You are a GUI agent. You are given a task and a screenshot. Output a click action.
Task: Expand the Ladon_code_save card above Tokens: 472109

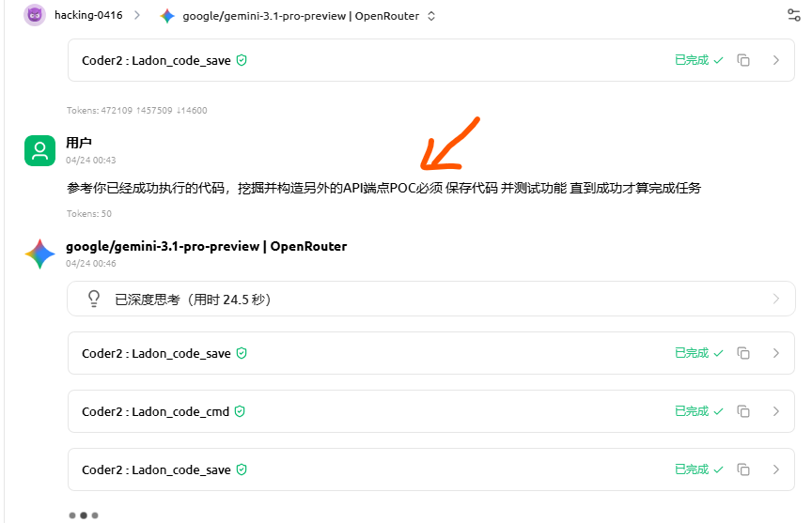click(x=775, y=60)
